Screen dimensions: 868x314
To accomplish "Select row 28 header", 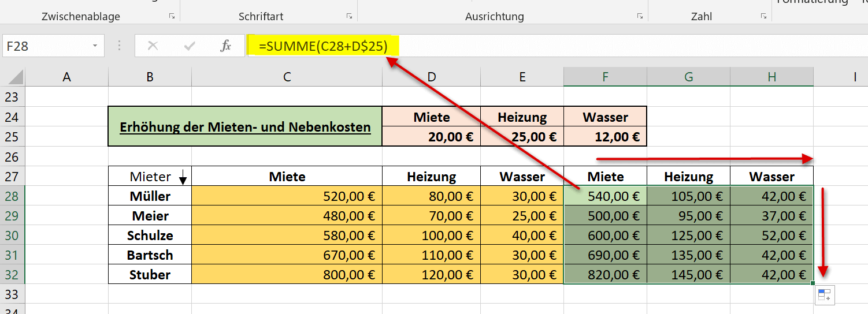I will click(12, 196).
